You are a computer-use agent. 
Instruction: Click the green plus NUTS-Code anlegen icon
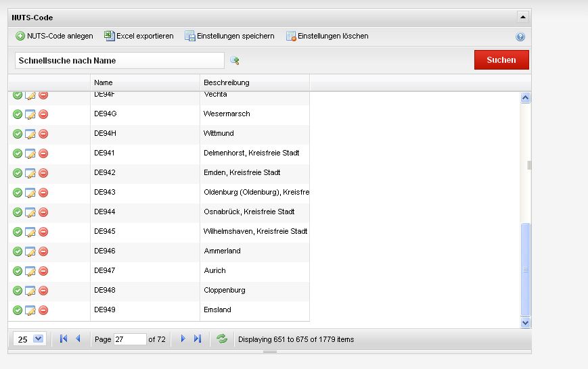click(x=20, y=36)
